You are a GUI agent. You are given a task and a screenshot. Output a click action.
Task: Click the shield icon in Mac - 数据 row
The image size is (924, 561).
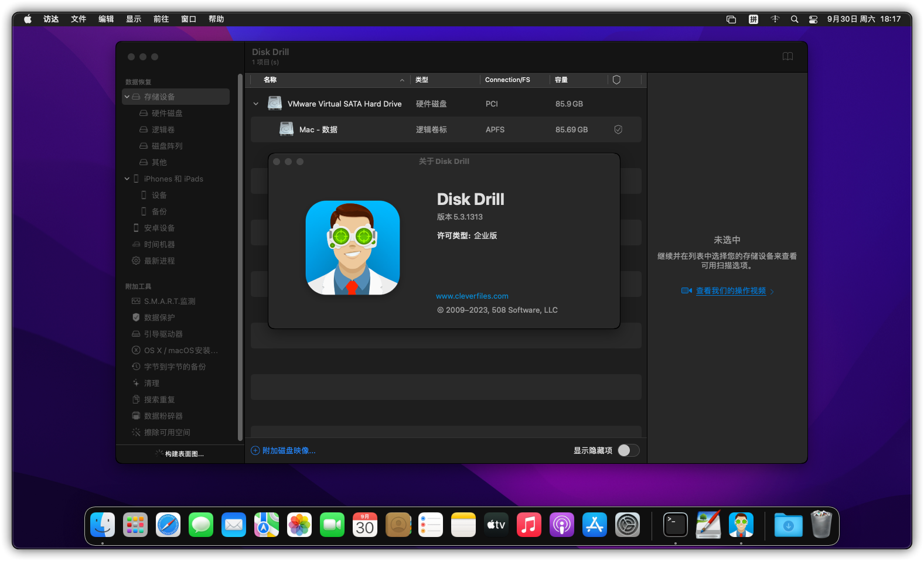click(x=618, y=129)
